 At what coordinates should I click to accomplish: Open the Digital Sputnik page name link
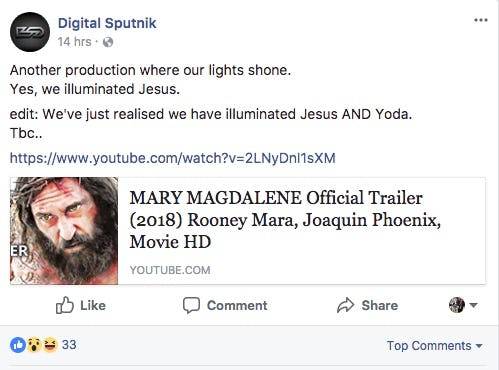(x=107, y=23)
